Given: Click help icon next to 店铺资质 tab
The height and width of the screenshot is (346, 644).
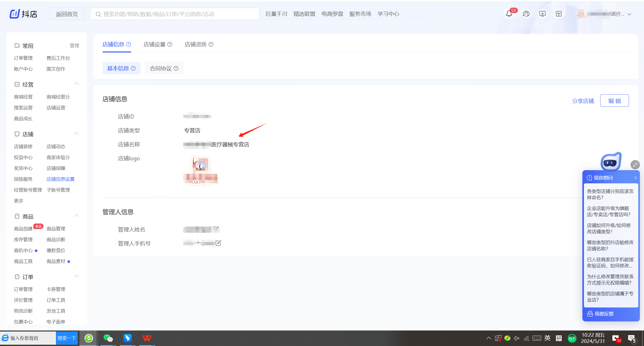Looking at the screenshot, I should tap(211, 44).
